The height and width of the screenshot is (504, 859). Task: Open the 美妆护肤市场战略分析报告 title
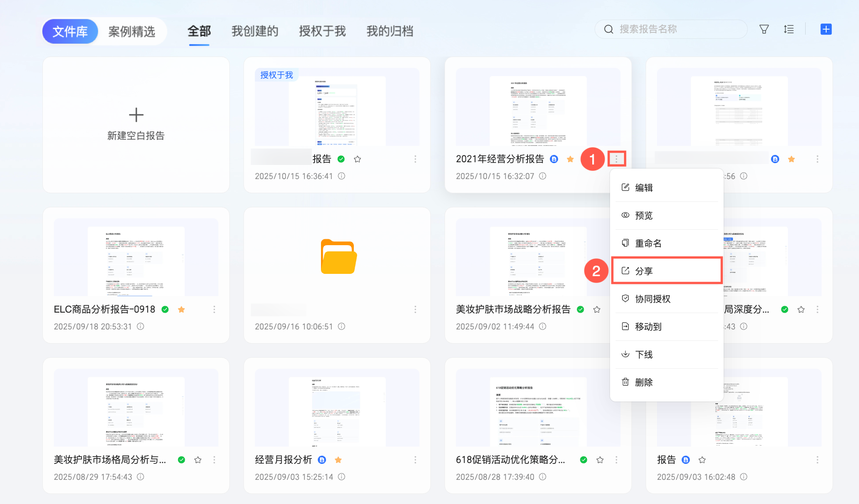tap(513, 309)
